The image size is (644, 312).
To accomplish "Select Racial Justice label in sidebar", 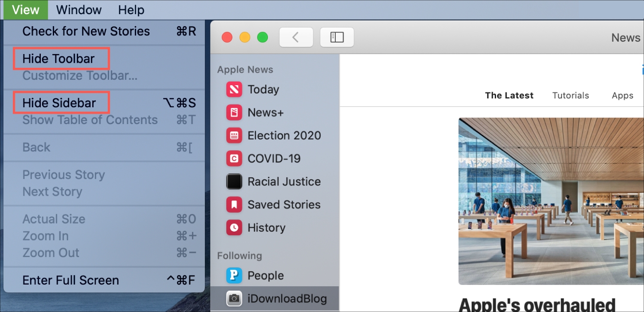I will pyautogui.click(x=284, y=182).
